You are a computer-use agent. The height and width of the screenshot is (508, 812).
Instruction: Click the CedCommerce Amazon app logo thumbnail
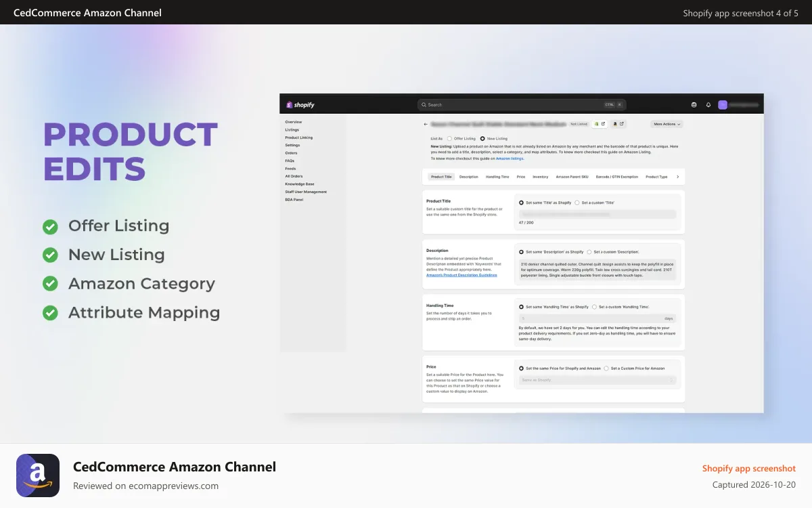38,475
